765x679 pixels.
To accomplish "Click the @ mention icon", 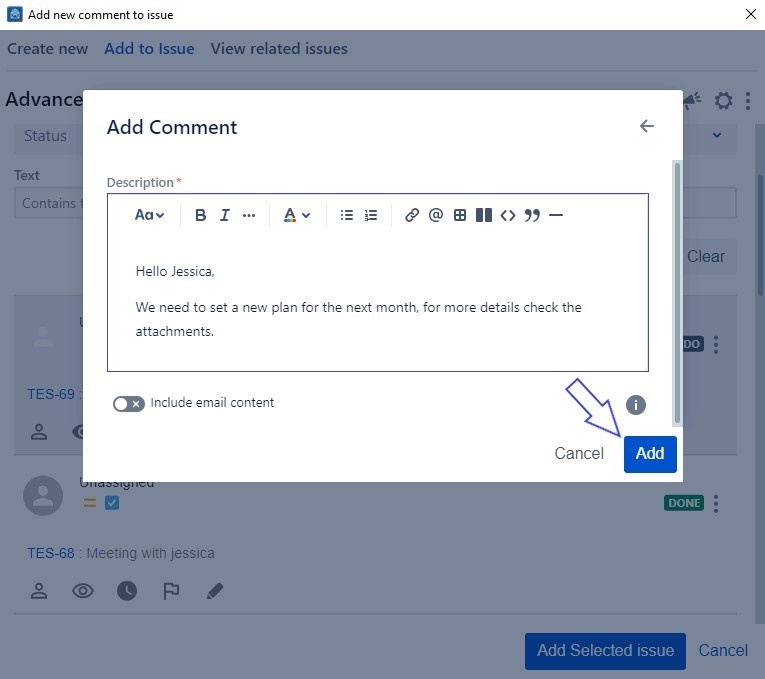I will (436, 215).
